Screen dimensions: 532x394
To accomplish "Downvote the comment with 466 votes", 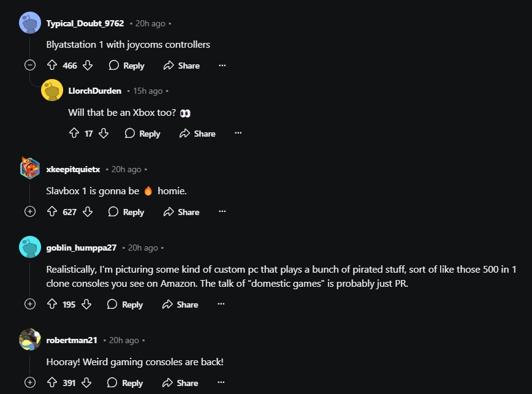I will 88,65.
